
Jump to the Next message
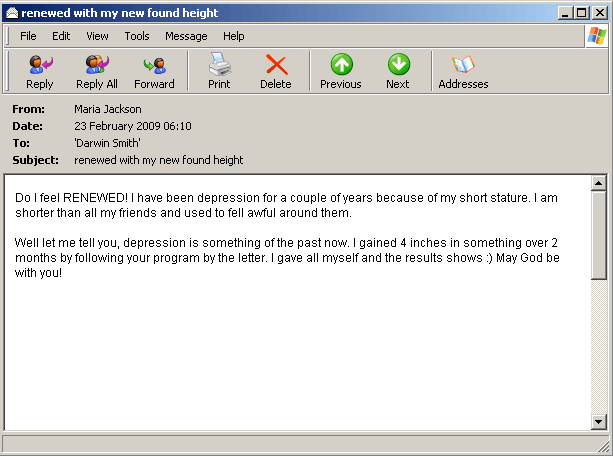pos(398,72)
